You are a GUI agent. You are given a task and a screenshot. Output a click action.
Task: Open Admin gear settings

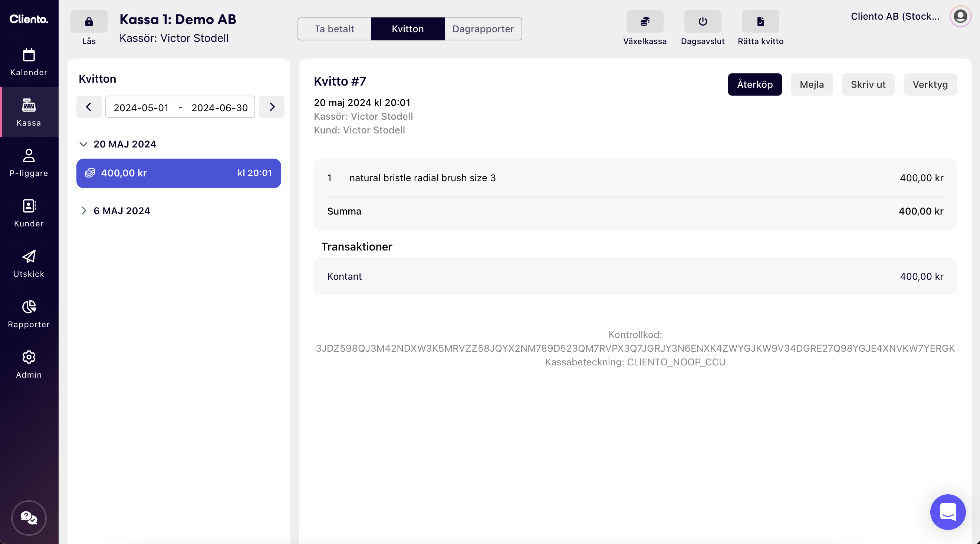pyautogui.click(x=29, y=364)
